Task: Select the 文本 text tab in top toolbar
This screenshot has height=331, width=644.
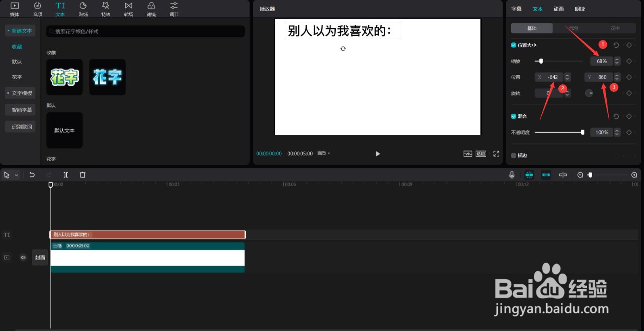Action: click(60, 9)
